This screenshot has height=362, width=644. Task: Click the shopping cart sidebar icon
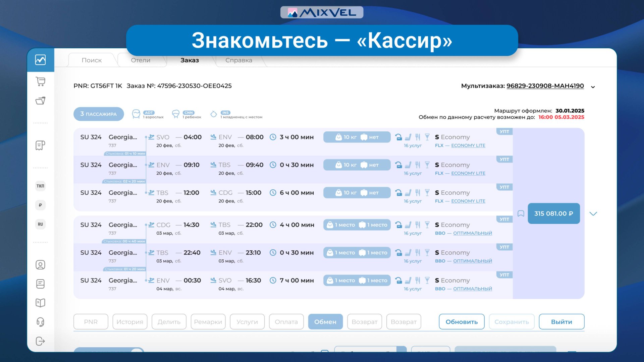[x=40, y=81]
